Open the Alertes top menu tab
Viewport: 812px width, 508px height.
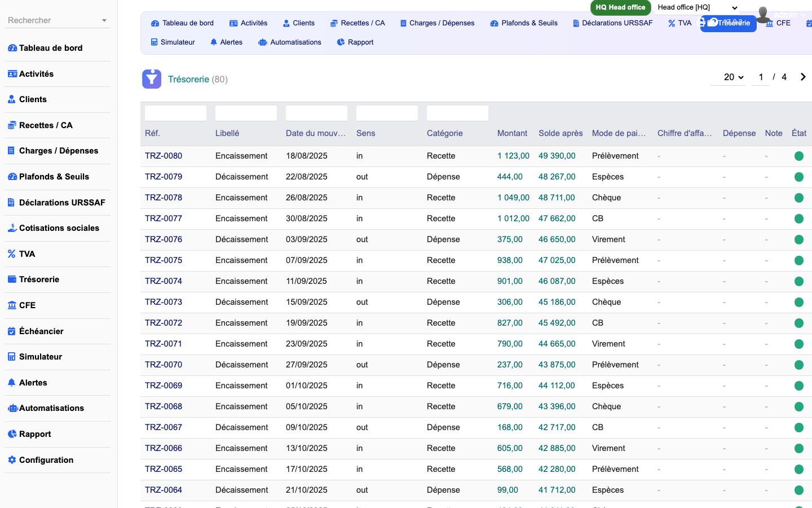click(x=226, y=42)
